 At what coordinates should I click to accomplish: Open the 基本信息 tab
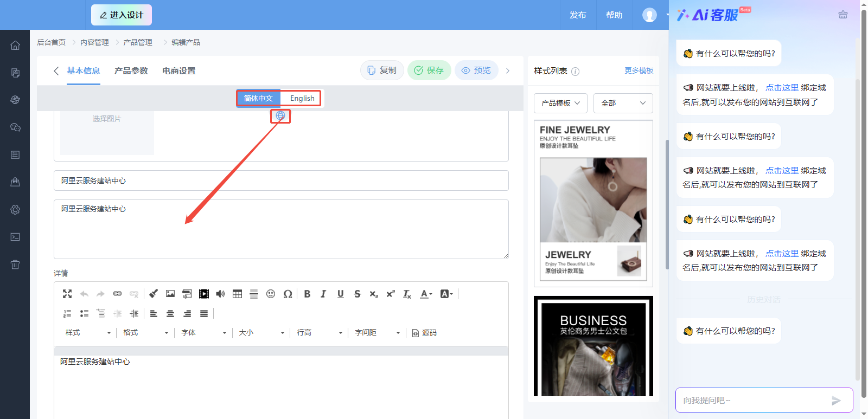84,70
